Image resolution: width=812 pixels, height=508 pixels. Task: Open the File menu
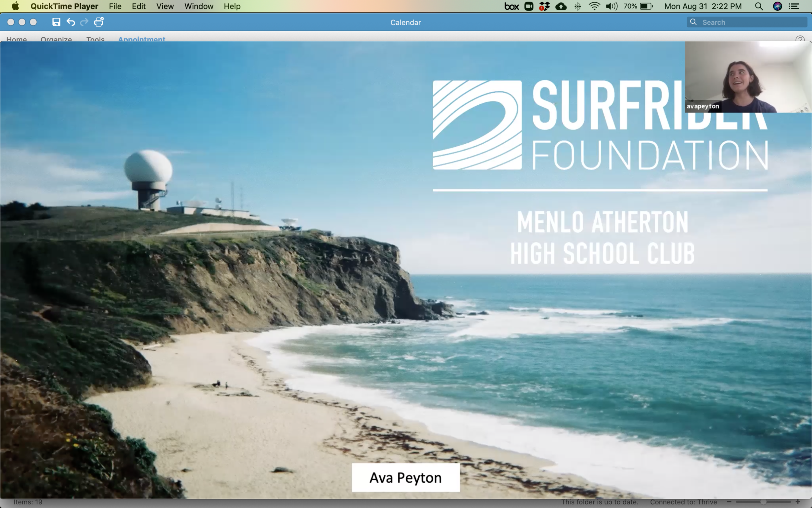click(x=115, y=6)
